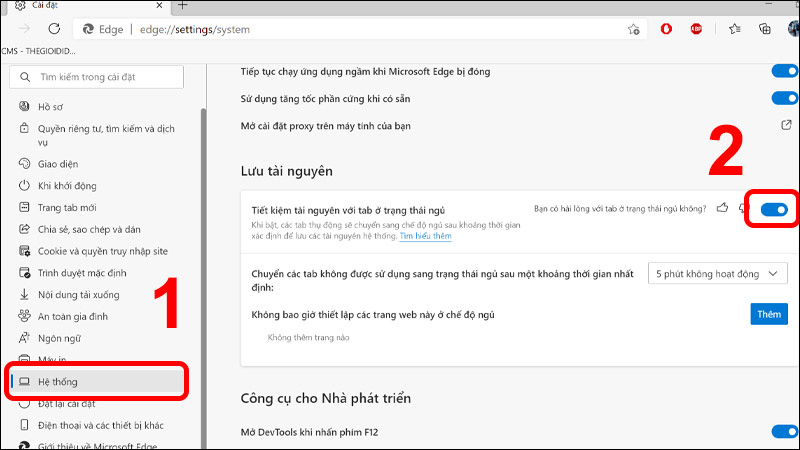
Task: Open the Collections icon
Action: pyautogui.click(x=764, y=29)
